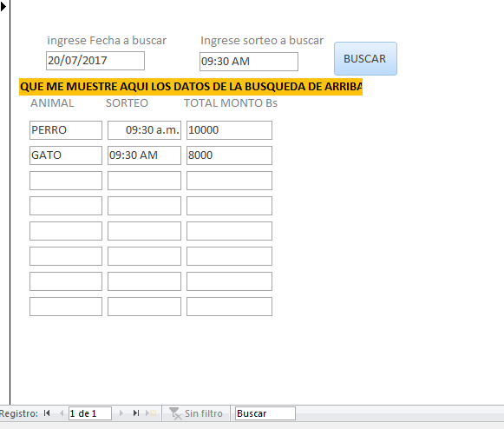Image resolution: width=504 pixels, height=429 pixels.
Task: Toggle the Sin filtro filter indicator
Action: tap(196, 413)
